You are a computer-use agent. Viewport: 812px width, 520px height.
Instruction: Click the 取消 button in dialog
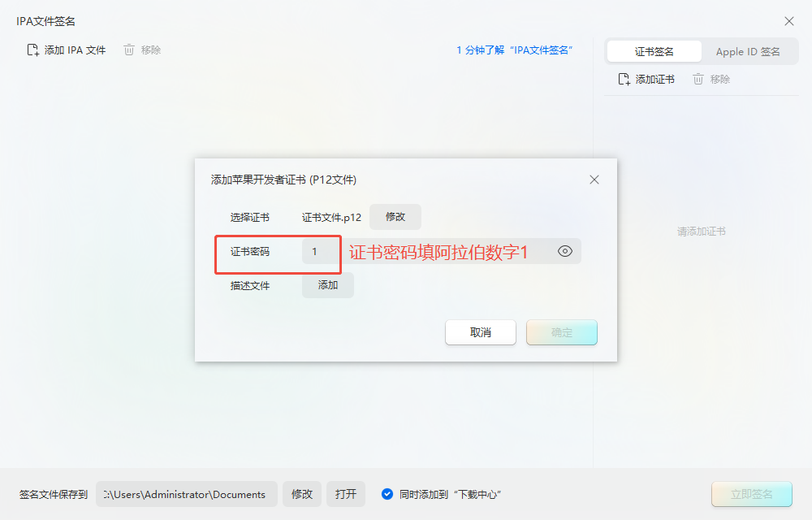481,332
